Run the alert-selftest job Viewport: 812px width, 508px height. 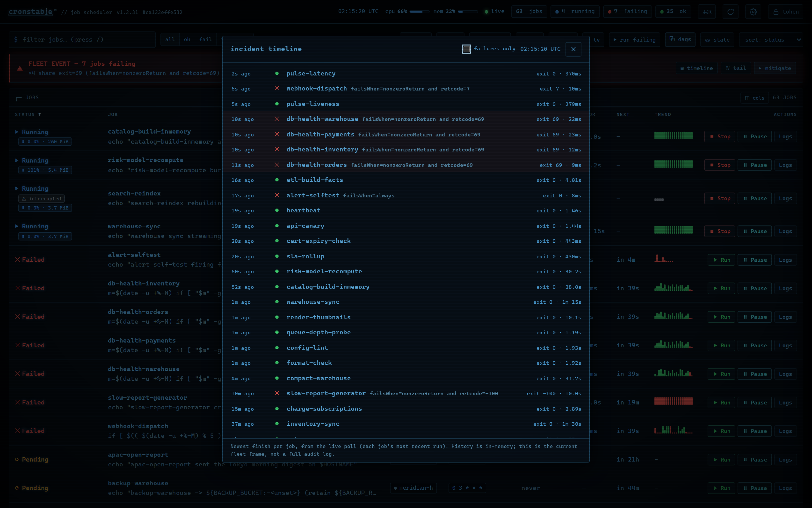[x=721, y=260]
